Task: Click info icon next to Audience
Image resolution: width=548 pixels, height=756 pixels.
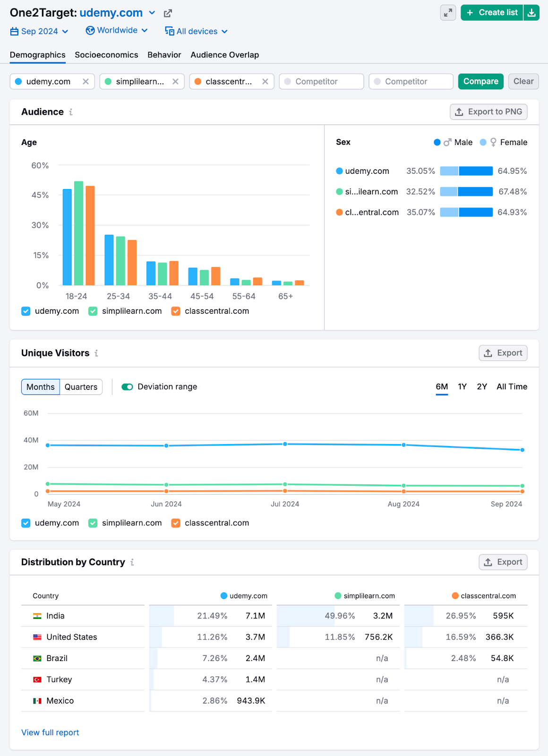Action: pyautogui.click(x=71, y=112)
